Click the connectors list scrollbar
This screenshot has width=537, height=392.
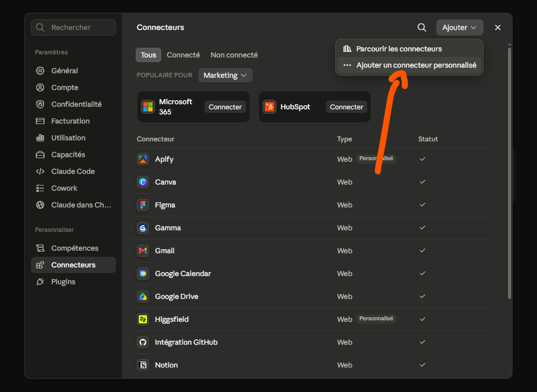(509, 173)
